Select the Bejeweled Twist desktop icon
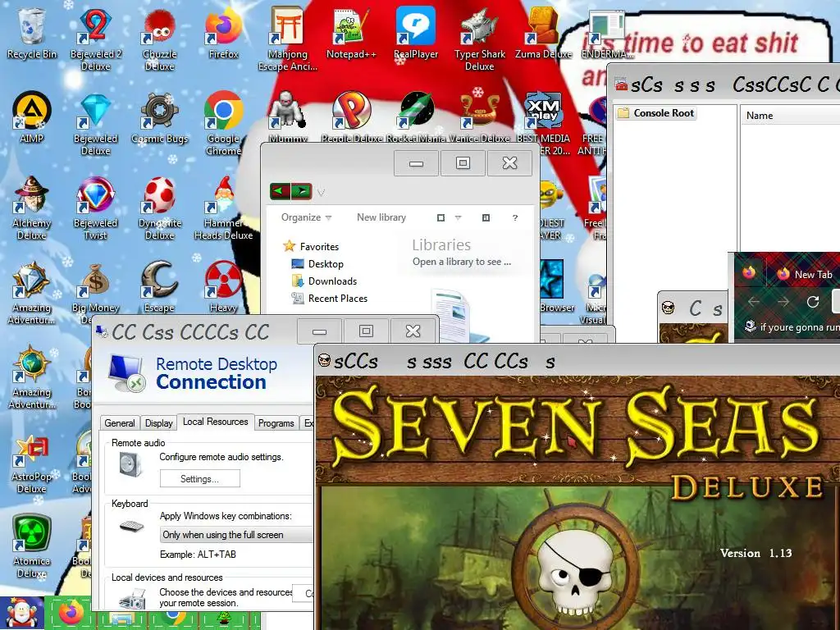The image size is (840, 630). [x=95, y=208]
